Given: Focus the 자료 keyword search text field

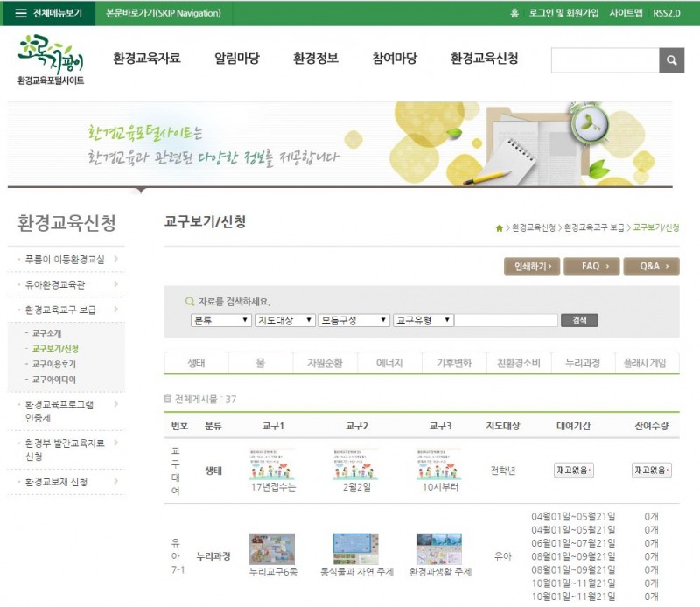Looking at the screenshot, I should pos(507,320).
